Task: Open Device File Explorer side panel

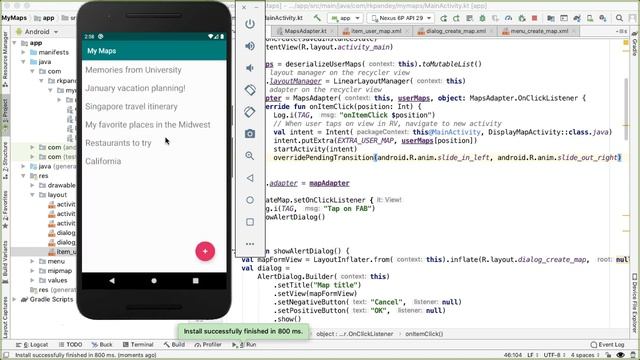Action: (635, 303)
